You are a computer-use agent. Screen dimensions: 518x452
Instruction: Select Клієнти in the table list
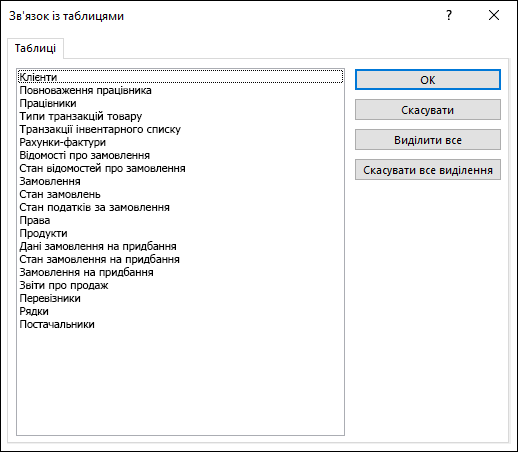pos(180,77)
